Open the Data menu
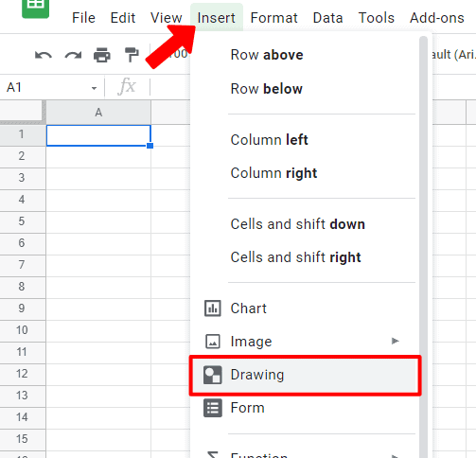 (x=327, y=18)
